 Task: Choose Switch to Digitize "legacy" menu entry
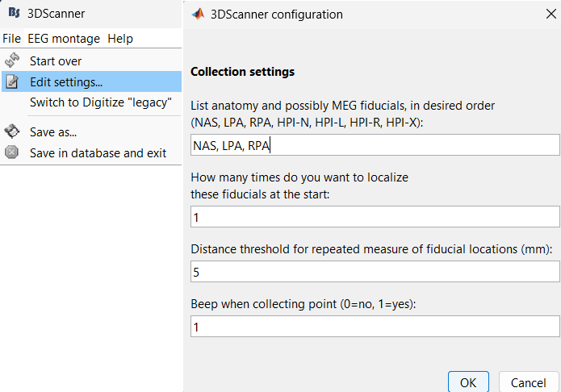click(101, 102)
